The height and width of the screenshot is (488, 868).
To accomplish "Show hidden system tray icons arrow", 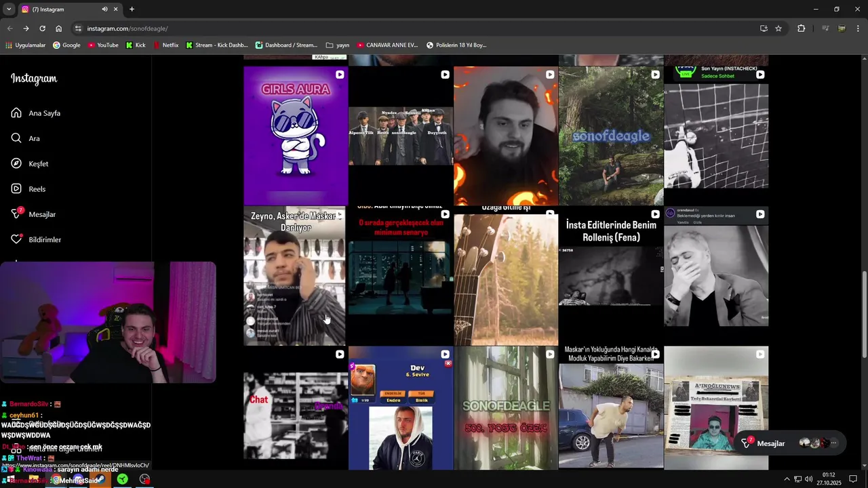I will click(x=787, y=479).
